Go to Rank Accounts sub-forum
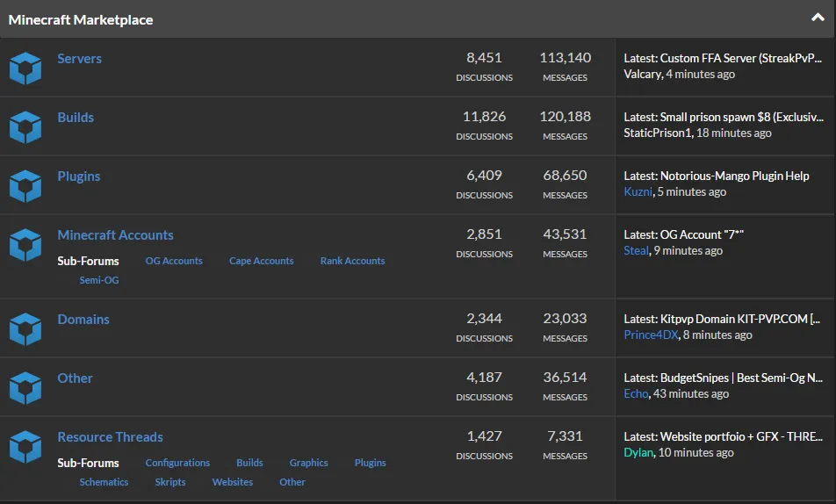836x504 pixels. [352, 261]
